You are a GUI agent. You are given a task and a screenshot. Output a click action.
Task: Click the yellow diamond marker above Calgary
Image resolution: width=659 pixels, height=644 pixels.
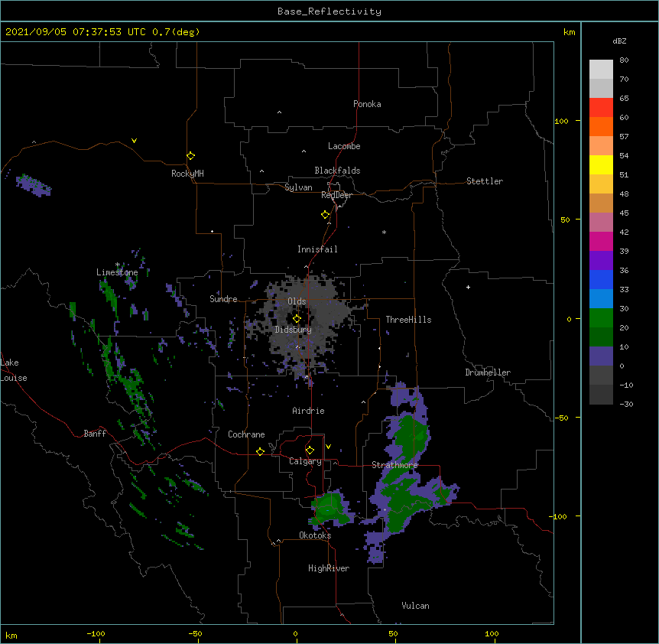310,450
